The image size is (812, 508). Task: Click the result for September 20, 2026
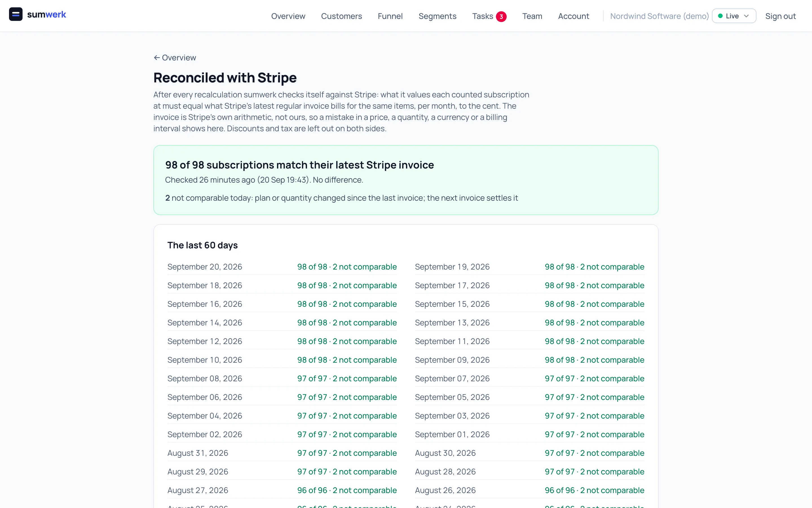tap(347, 267)
